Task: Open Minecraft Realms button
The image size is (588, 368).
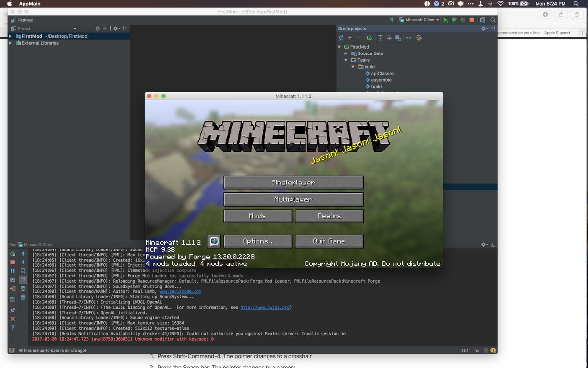Action: [329, 216]
